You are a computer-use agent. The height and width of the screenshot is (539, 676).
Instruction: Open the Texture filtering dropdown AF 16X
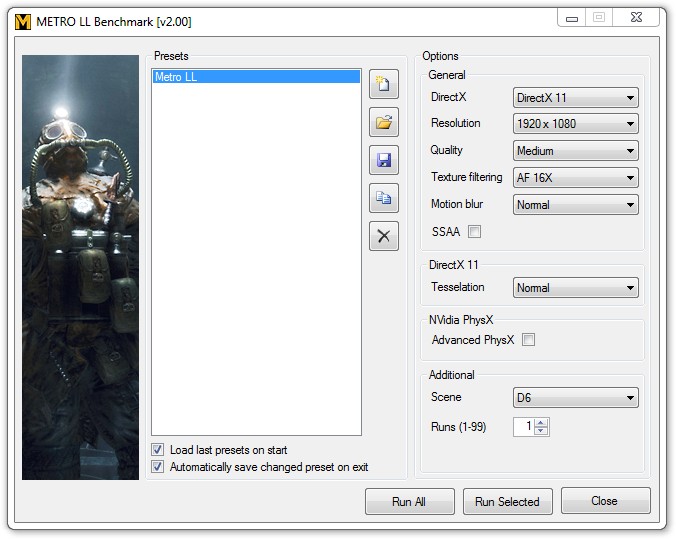(x=576, y=178)
